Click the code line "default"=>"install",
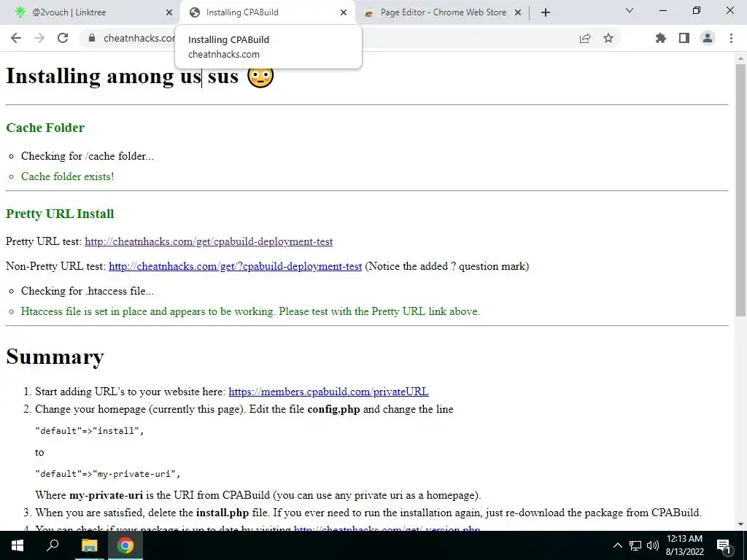This screenshot has width=747, height=560. tap(90, 431)
